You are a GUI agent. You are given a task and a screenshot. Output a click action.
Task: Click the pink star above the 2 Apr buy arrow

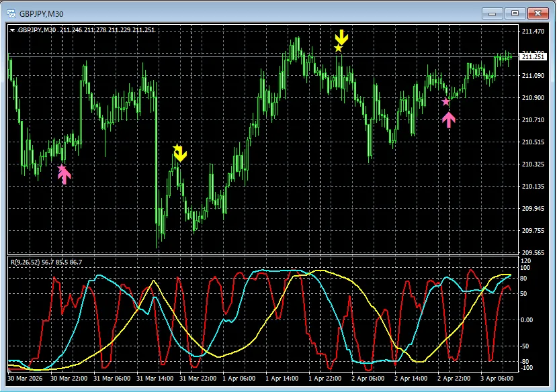[x=445, y=102]
